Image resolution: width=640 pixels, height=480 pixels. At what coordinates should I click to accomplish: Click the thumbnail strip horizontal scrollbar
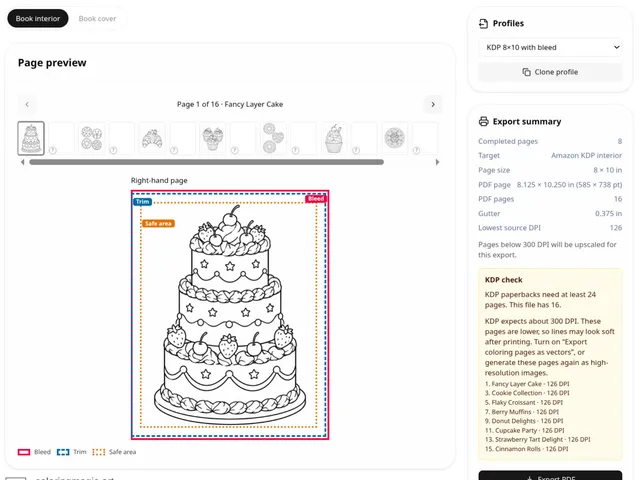207,162
